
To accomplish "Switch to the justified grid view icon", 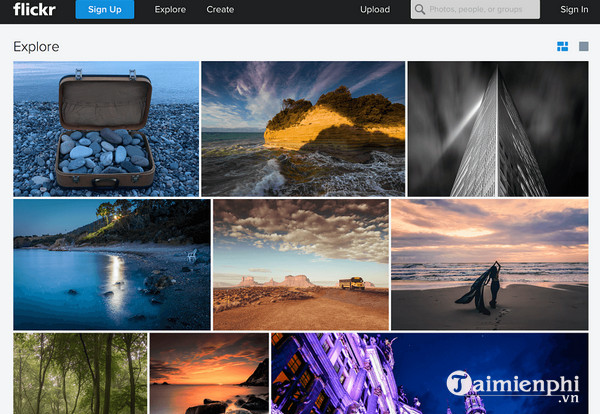I will [x=562, y=46].
